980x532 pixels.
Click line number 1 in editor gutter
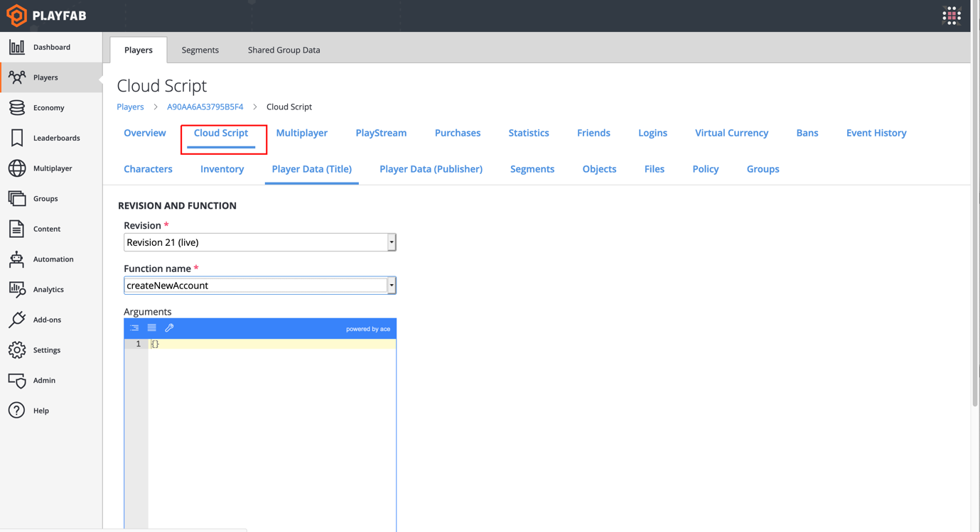pos(138,344)
